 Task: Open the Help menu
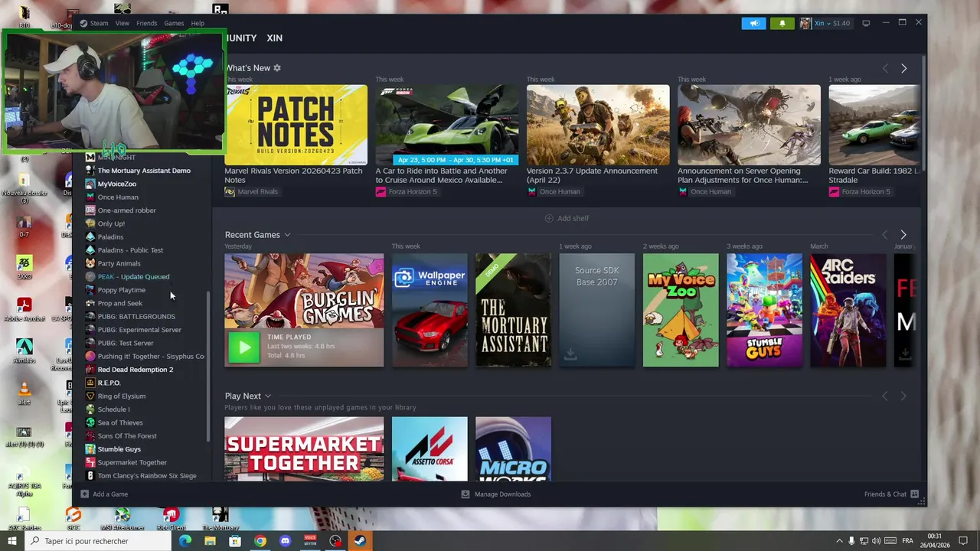tap(198, 23)
